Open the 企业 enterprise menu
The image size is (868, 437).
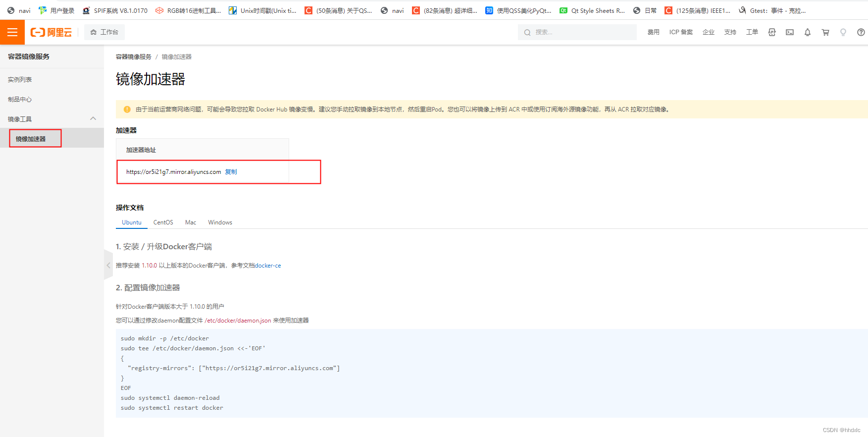709,32
